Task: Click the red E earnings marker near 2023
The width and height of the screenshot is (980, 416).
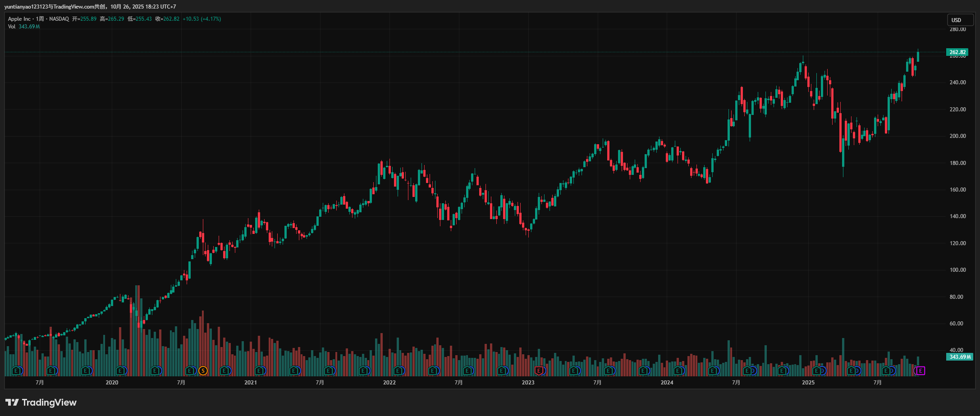Action: coord(538,371)
